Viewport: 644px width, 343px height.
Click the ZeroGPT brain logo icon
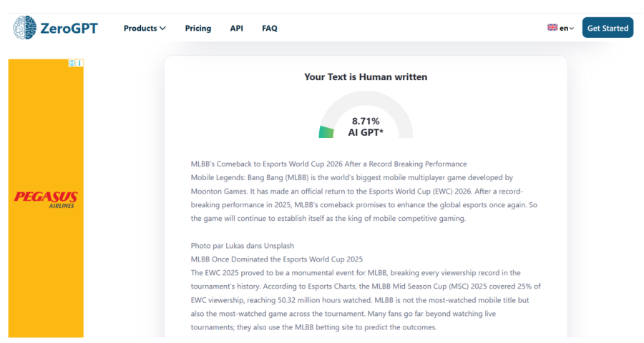point(25,28)
